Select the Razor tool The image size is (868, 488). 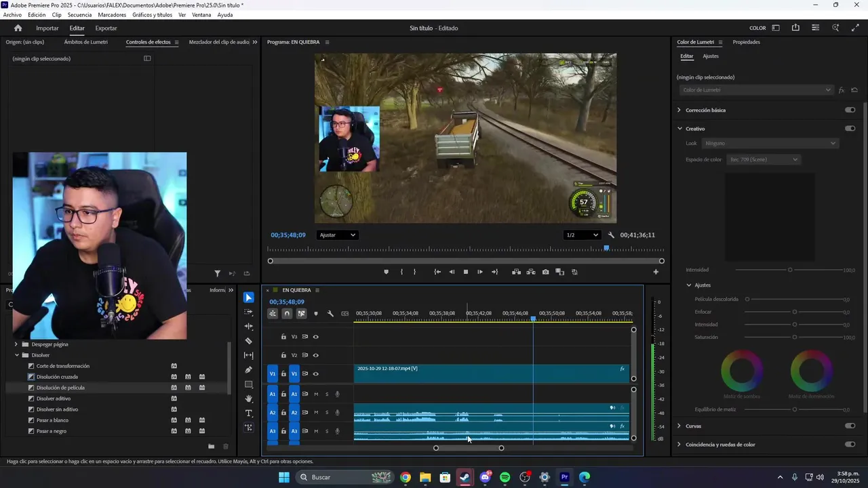[249, 341]
